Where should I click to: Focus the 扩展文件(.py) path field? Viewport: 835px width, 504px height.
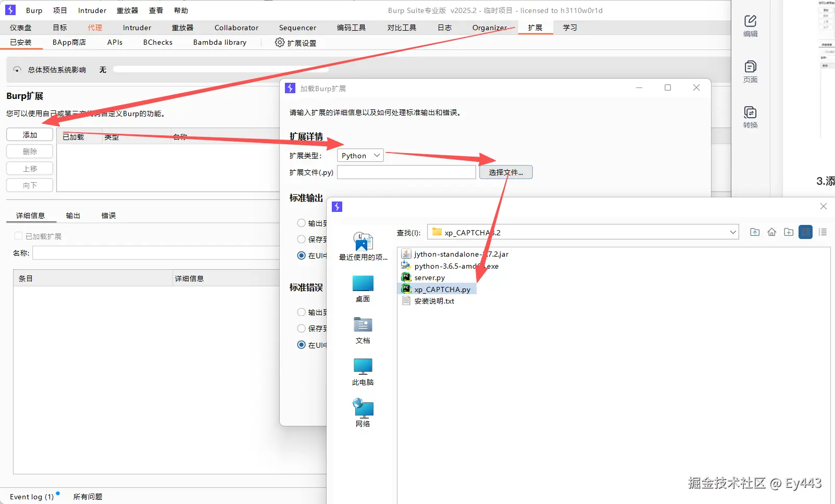click(406, 172)
